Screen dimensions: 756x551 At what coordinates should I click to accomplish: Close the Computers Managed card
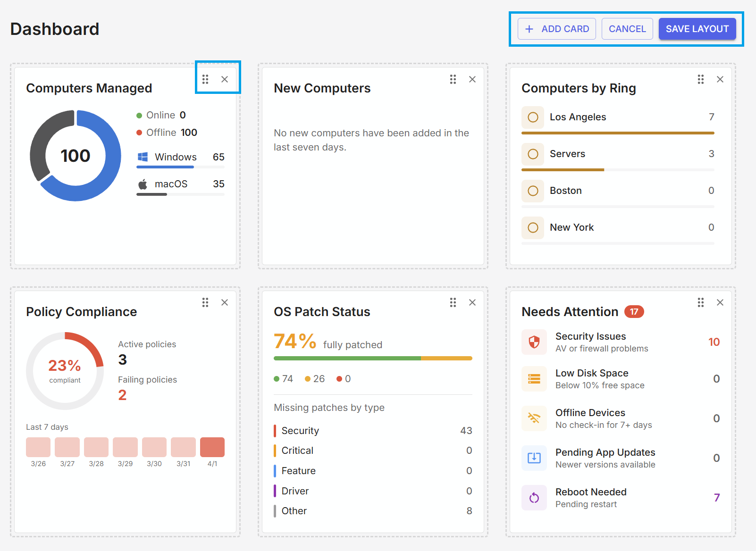pyautogui.click(x=225, y=79)
